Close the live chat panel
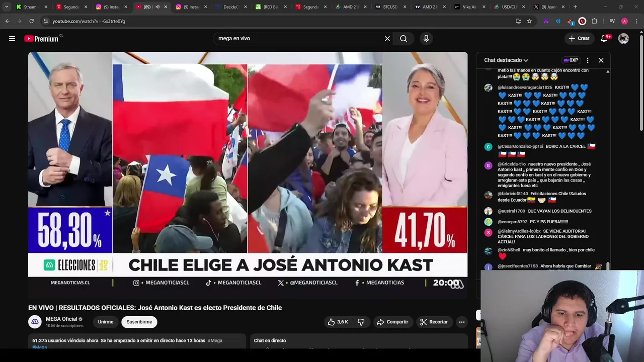Screen dimensions: 644x362 [x=601, y=60]
